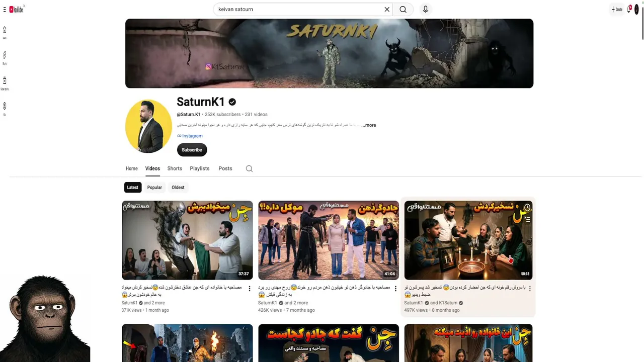Click the verified badge beside SaturnK1

tap(232, 102)
